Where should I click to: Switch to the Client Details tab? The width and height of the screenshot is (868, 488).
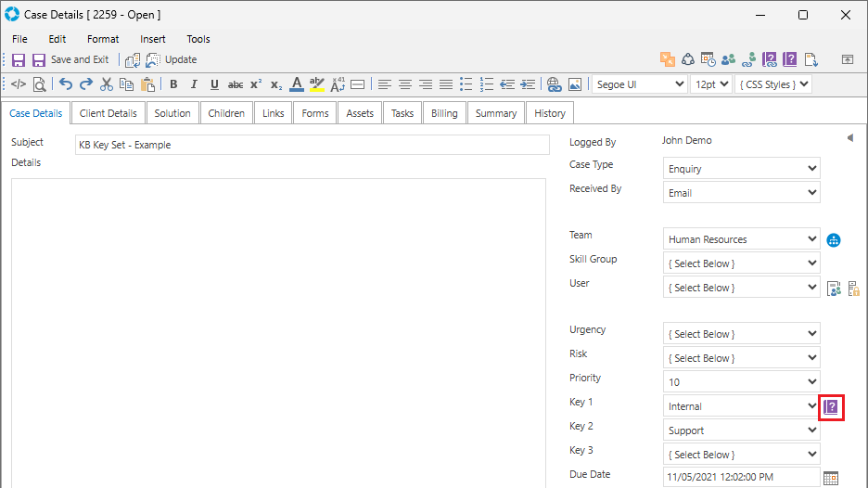(108, 113)
